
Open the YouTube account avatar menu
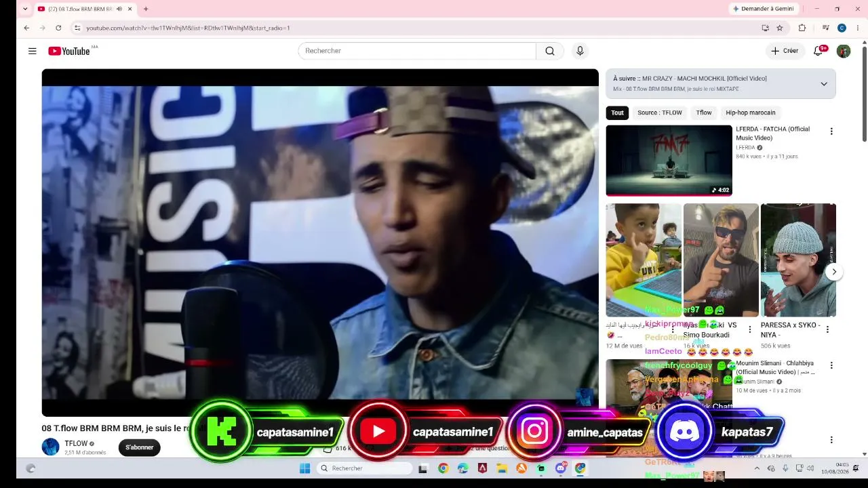844,51
